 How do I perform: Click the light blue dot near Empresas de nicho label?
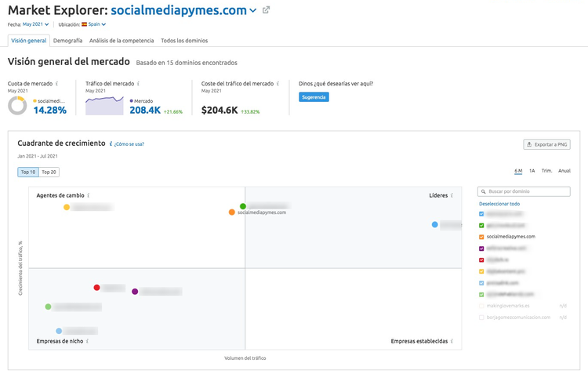[59, 331]
